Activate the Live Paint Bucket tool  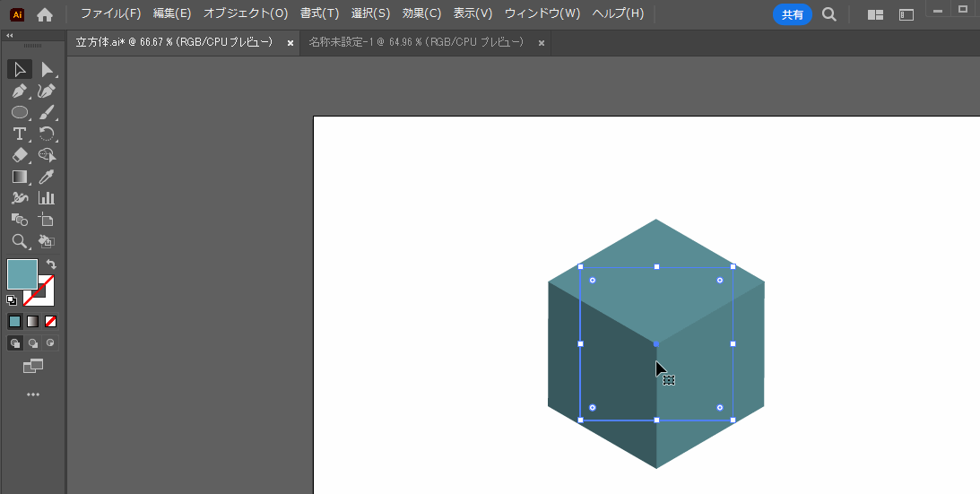[47, 241]
